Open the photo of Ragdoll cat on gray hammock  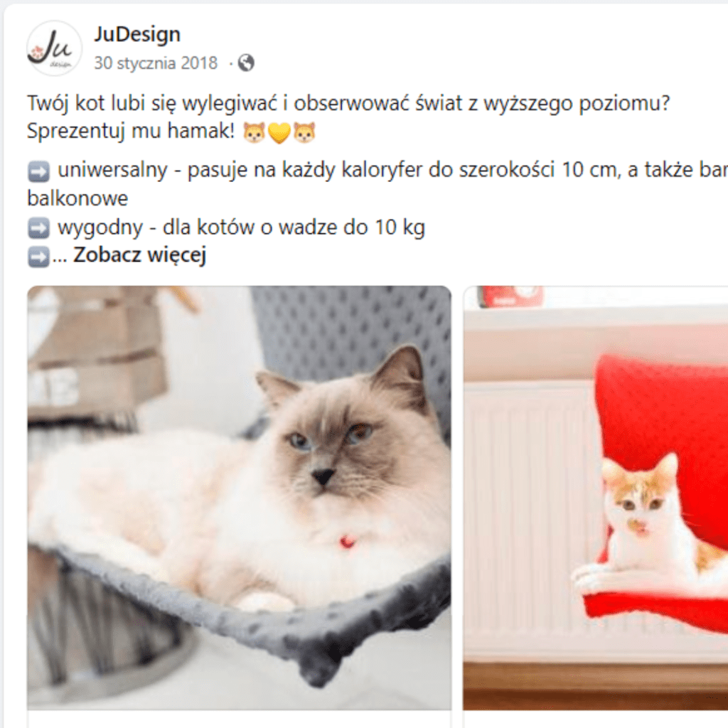[239, 498]
